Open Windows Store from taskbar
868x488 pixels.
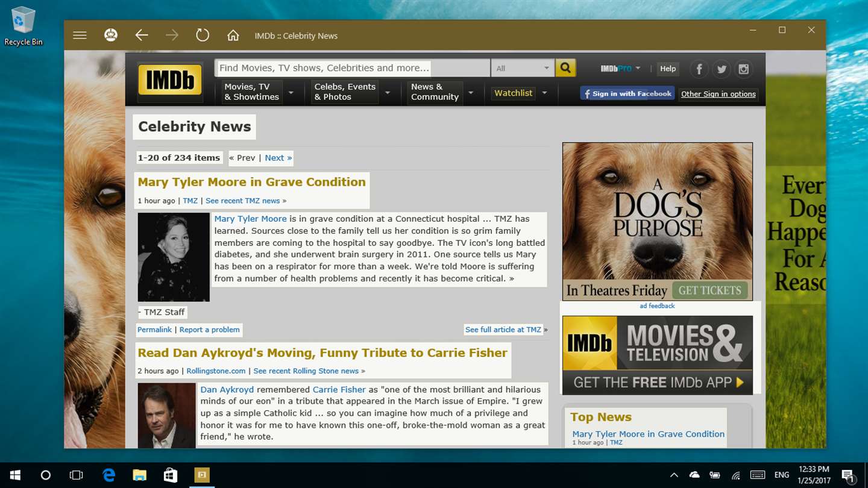tap(171, 475)
